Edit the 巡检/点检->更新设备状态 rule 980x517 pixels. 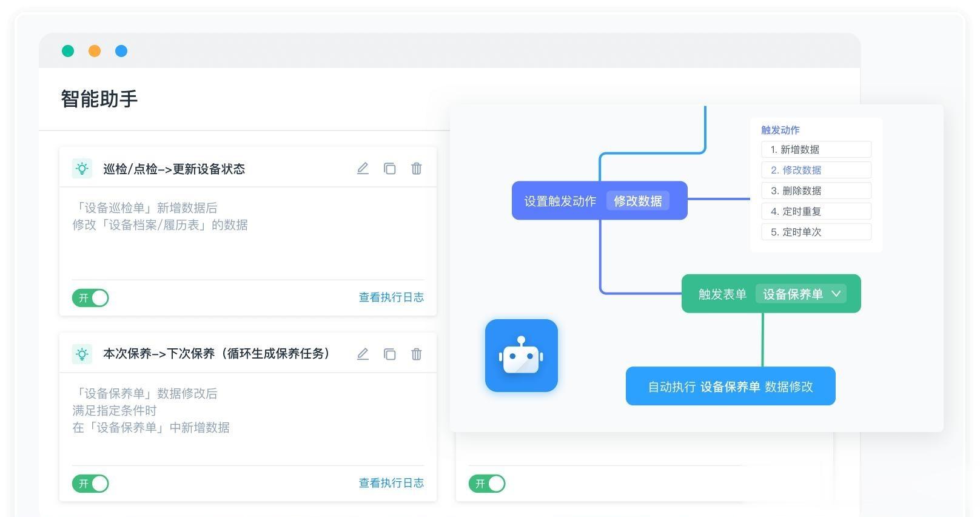click(363, 169)
